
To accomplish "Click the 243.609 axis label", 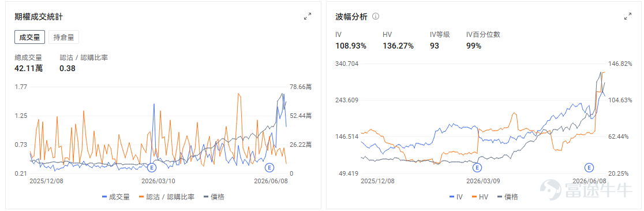I will (347, 100).
